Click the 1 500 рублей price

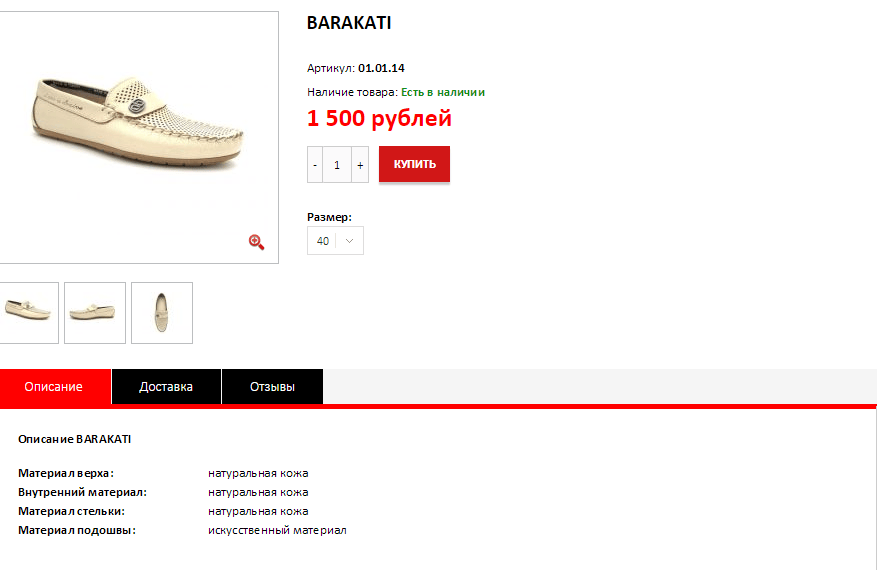[x=379, y=119]
